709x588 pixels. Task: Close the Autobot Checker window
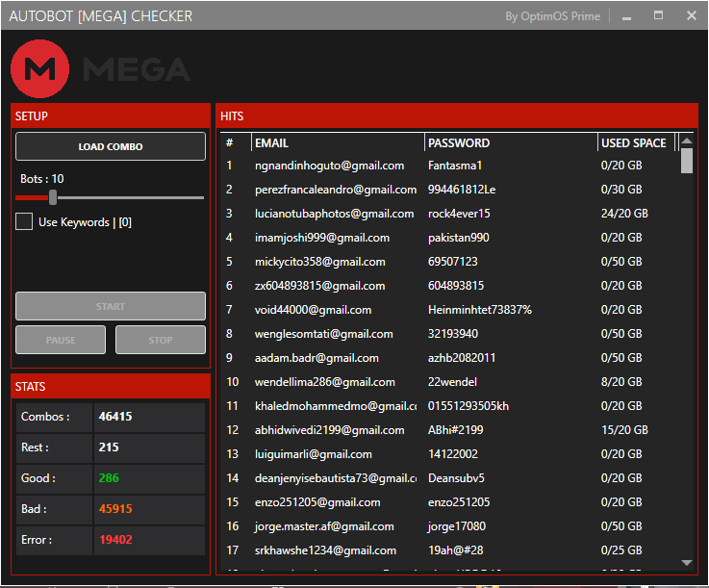pyautogui.click(x=692, y=15)
